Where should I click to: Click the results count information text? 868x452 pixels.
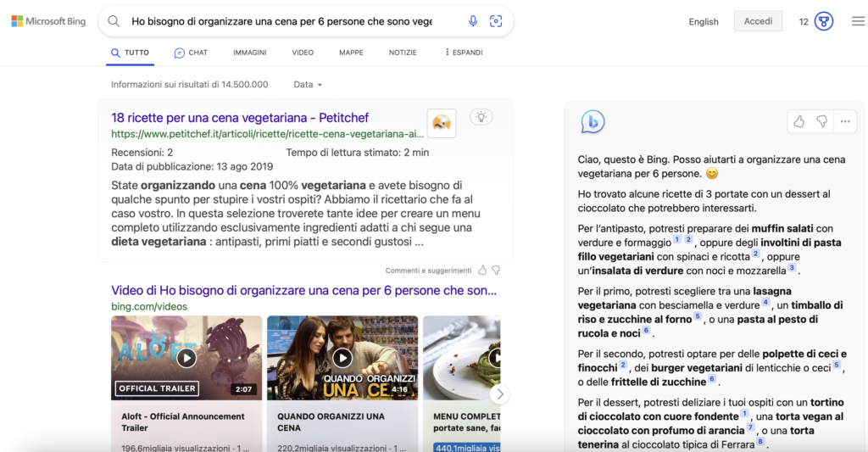tap(189, 84)
